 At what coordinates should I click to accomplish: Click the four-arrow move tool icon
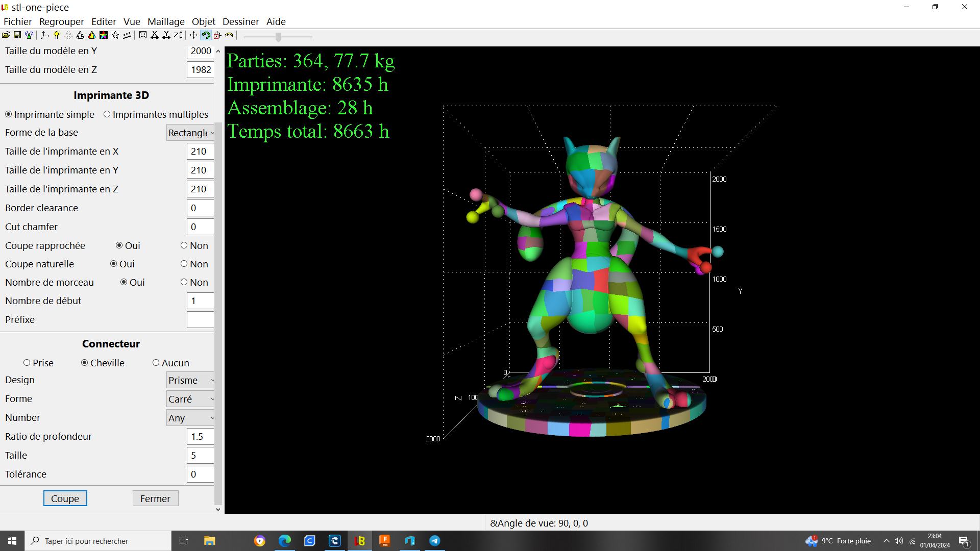tap(193, 35)
